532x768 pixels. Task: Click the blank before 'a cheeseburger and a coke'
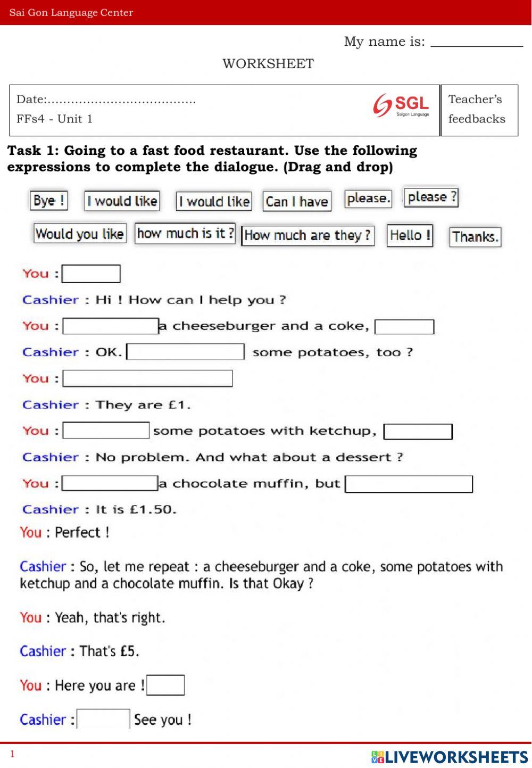111,326
